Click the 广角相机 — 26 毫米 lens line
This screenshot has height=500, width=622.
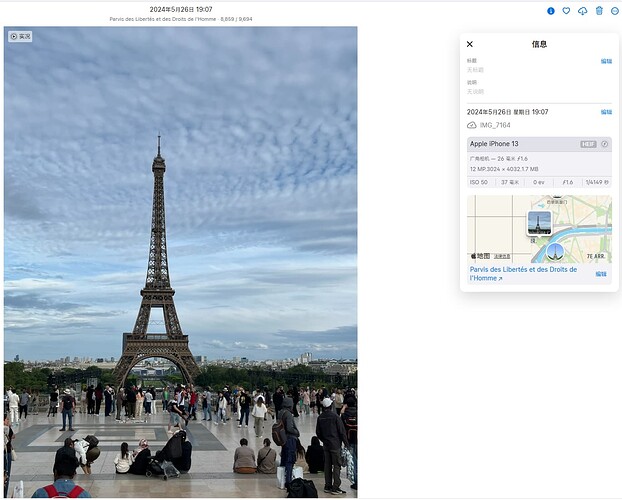tap(499, 158)
